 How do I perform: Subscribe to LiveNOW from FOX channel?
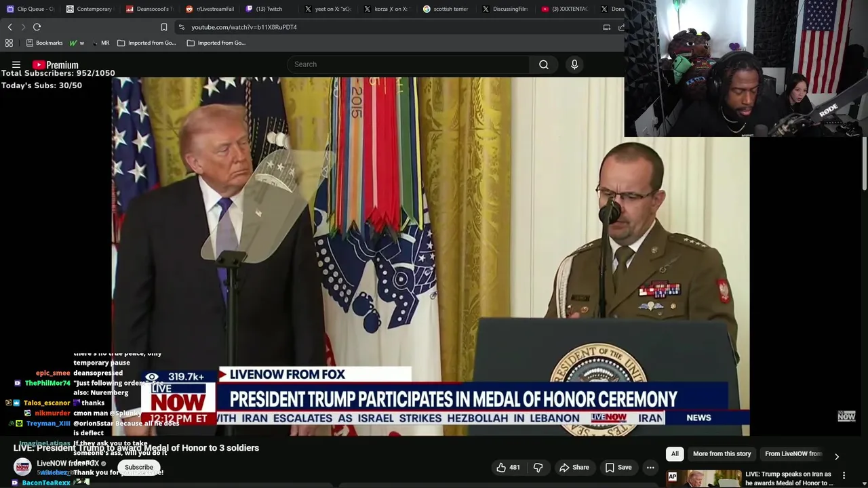pyautogui.click(x=139, y=467)
